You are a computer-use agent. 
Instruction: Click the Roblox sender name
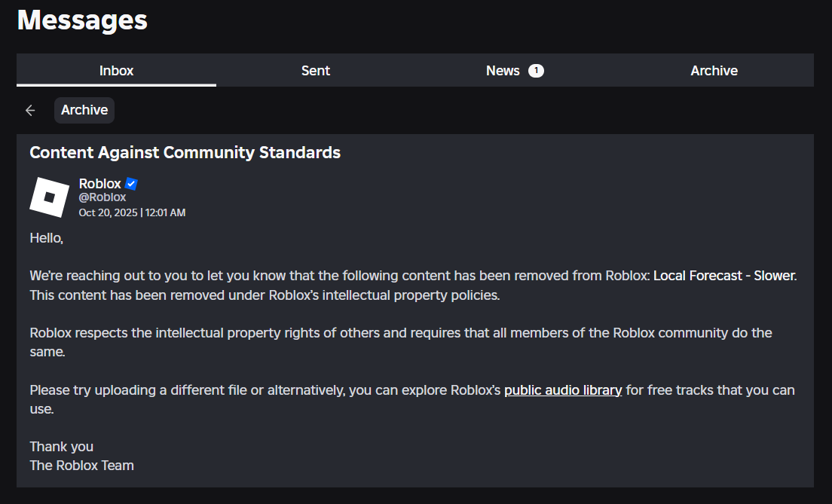(x=99, y=183)
